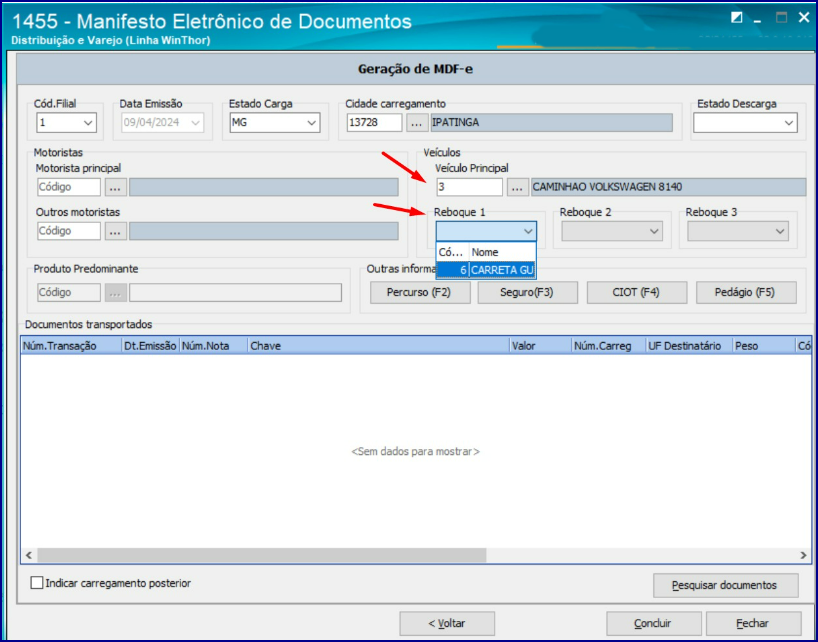The image size is (818, 642).
Task: Sort by Núm.Transação column header
Action: 71,346
